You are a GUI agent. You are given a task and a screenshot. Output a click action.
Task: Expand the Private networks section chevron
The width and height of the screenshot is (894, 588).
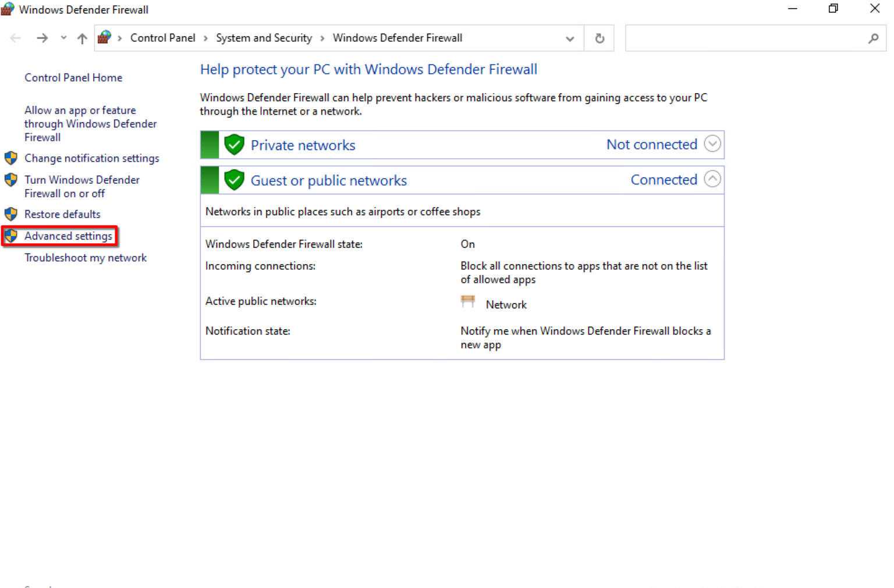coord(712,144)
